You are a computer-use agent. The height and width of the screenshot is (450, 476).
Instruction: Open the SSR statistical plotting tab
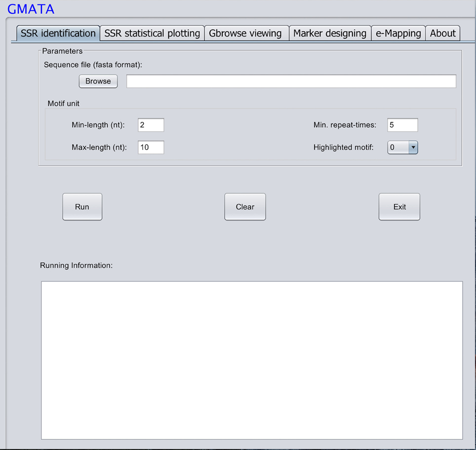click(x=152, y=34)
